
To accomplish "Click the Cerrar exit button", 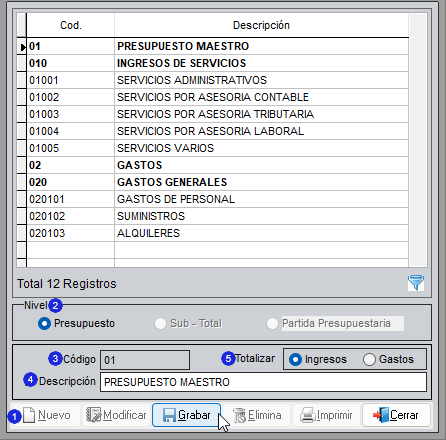I will 396,415.
